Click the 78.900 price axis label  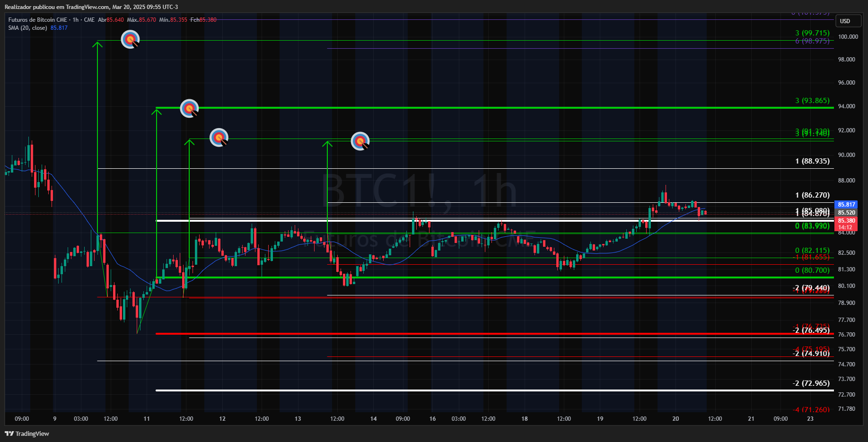pyautogui.click(x=846, y=303)
